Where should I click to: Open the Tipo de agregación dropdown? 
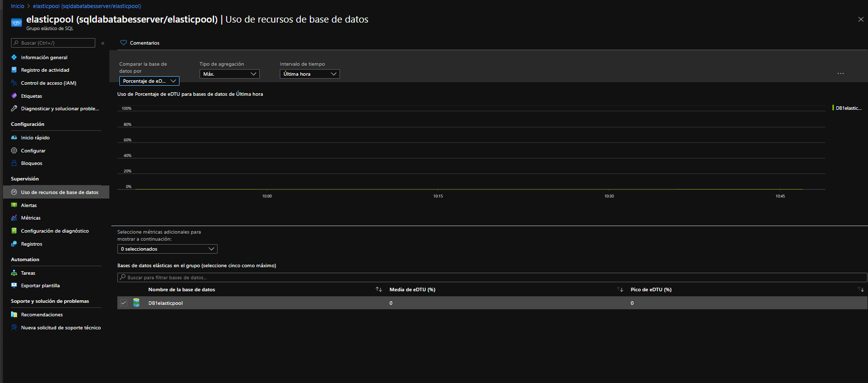pyautogui.click(x=230, y=74)
